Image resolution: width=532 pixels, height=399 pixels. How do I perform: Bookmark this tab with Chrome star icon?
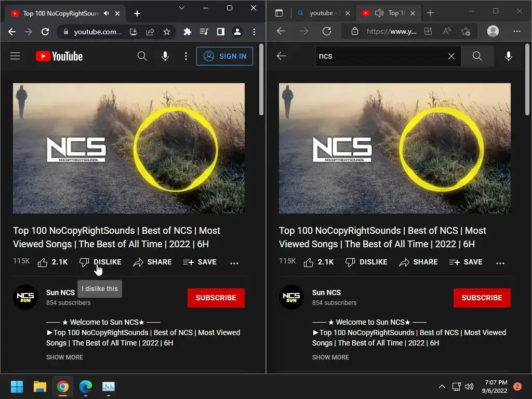pos(167,32)
